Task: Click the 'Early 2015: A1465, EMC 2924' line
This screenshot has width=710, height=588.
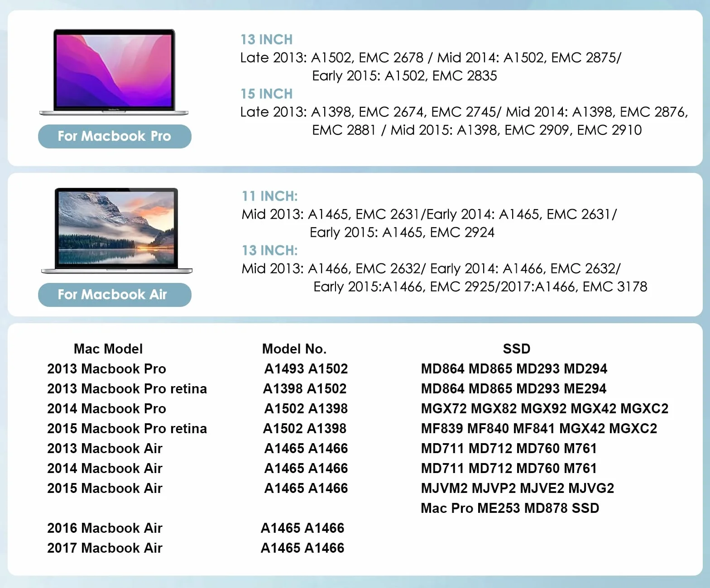Action: coord(402,232)
